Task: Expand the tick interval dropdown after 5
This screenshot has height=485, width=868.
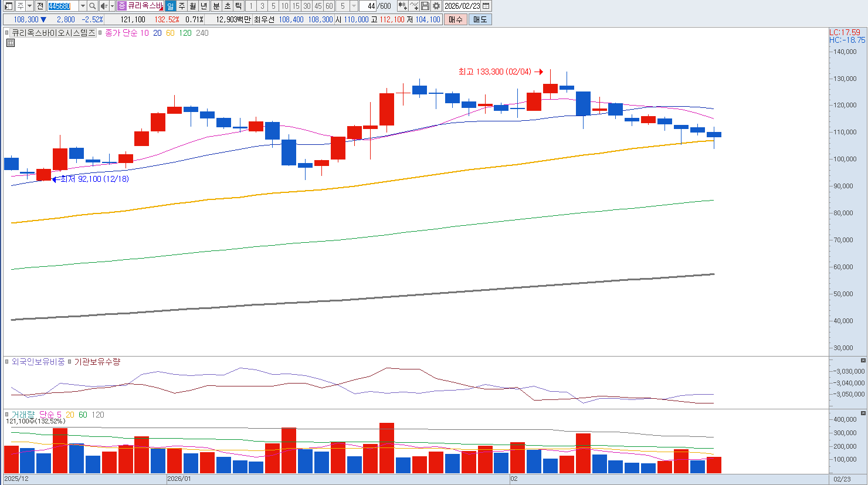Action: (354, 6)
